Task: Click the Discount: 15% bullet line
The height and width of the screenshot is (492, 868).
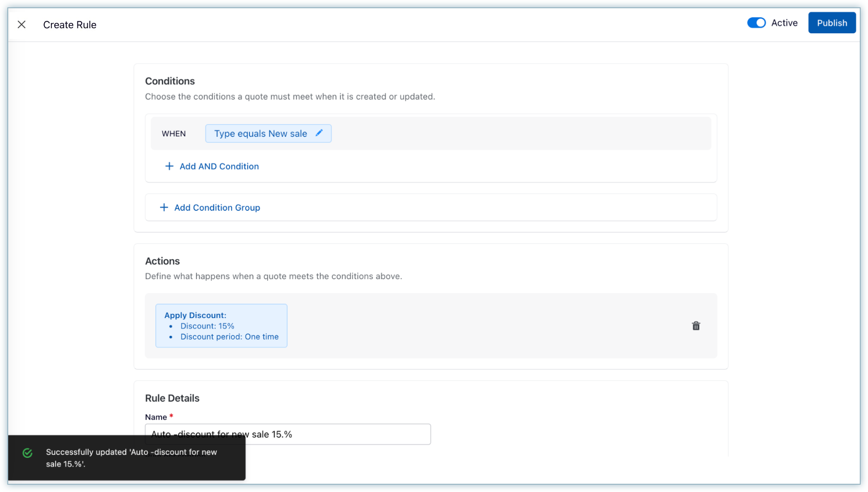Action: pos(207,326)
